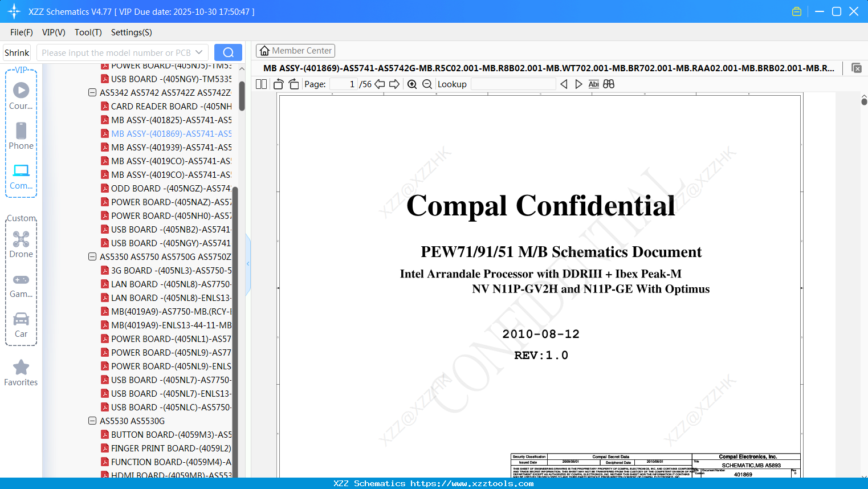Select the Phone category
Screen dimensions: 868x489
[x=21, y=136]
